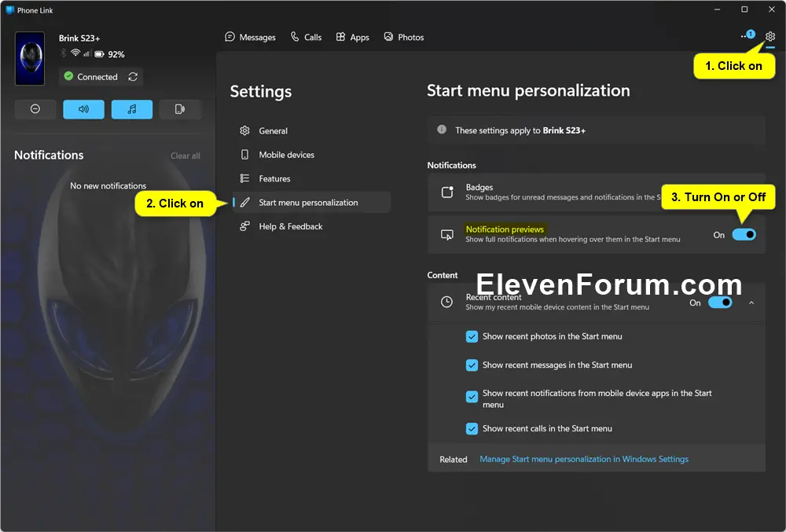Open the Messages tab
This screenshot has height=532, width=786.
pos(250,37)
